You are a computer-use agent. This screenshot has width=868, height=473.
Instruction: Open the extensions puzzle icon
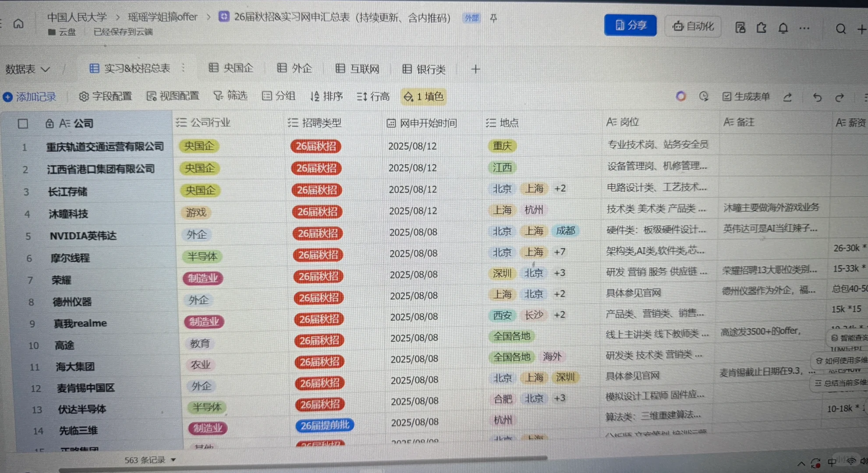coord(762,28)
